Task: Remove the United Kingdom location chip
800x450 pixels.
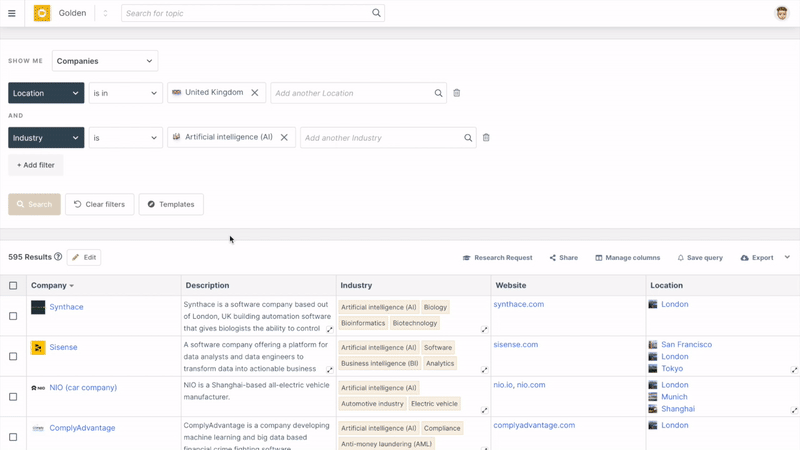Action: [255, 93]
